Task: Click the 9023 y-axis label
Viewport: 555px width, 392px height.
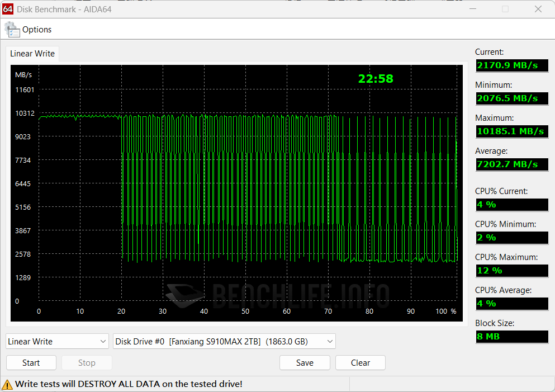Action: (23, 136)
